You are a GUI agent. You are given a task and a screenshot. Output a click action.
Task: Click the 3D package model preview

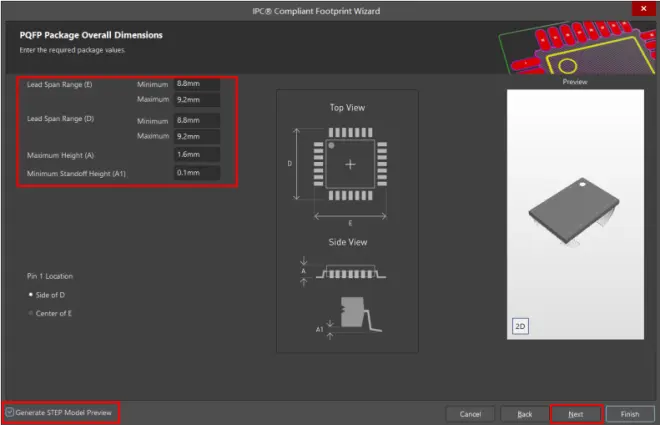click(x=574, y=211)
